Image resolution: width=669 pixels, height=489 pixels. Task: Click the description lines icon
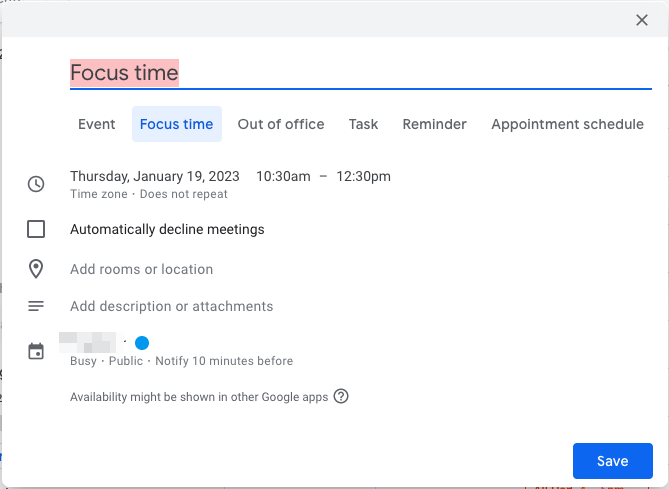click(x=36, y=306)
